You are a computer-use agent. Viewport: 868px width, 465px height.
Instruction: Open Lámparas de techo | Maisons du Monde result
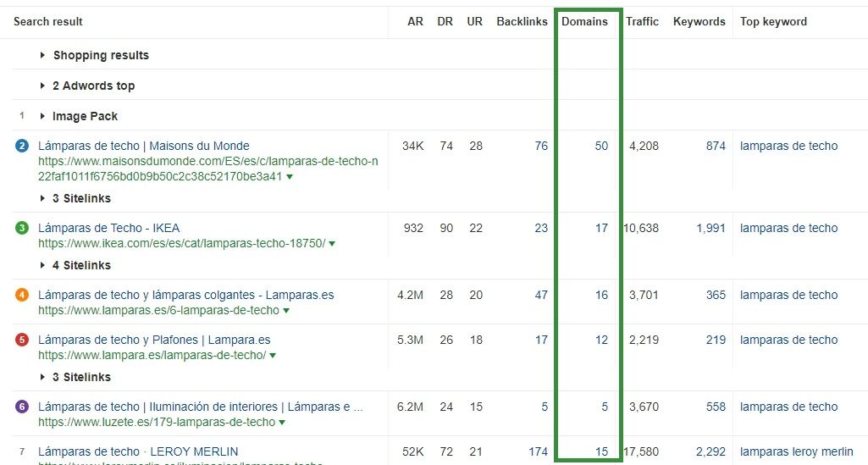click(144, 147)
